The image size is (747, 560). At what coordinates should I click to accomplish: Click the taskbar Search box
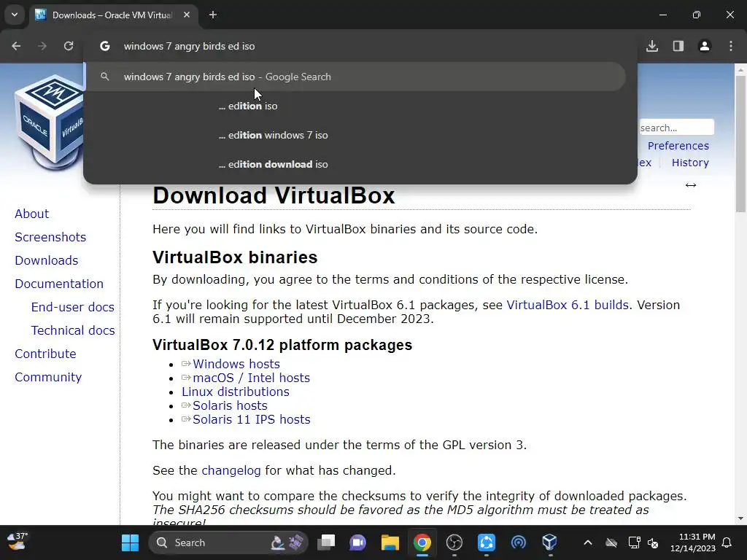(228, 542)
